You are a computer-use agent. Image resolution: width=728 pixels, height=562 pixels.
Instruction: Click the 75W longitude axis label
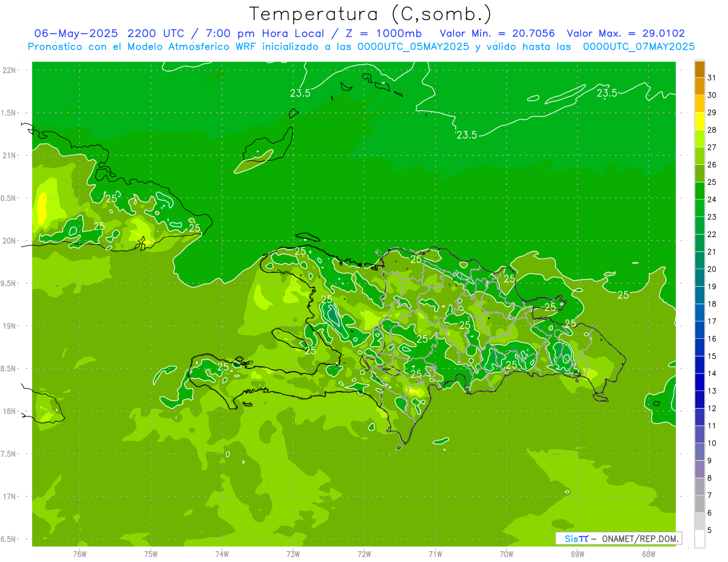[151, 554]
